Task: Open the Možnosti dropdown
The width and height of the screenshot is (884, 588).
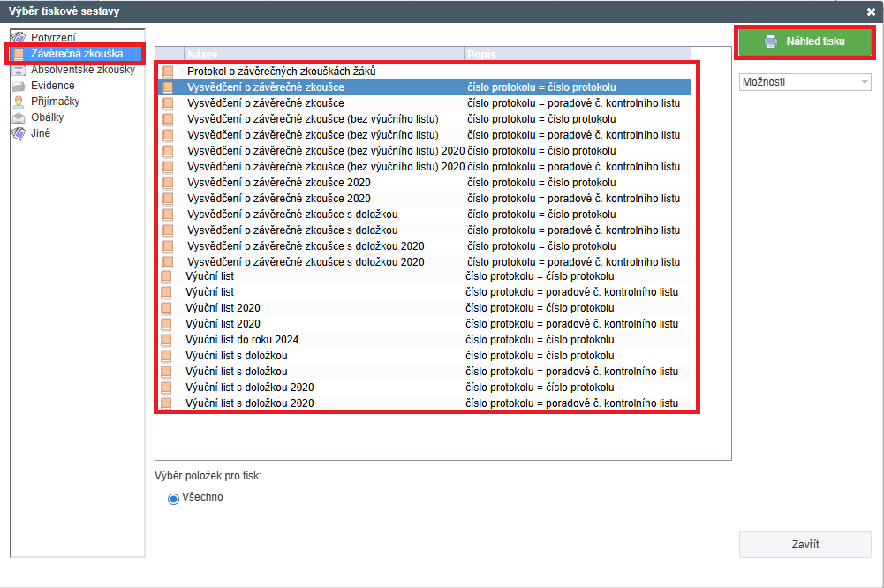Action: [805, 82]
